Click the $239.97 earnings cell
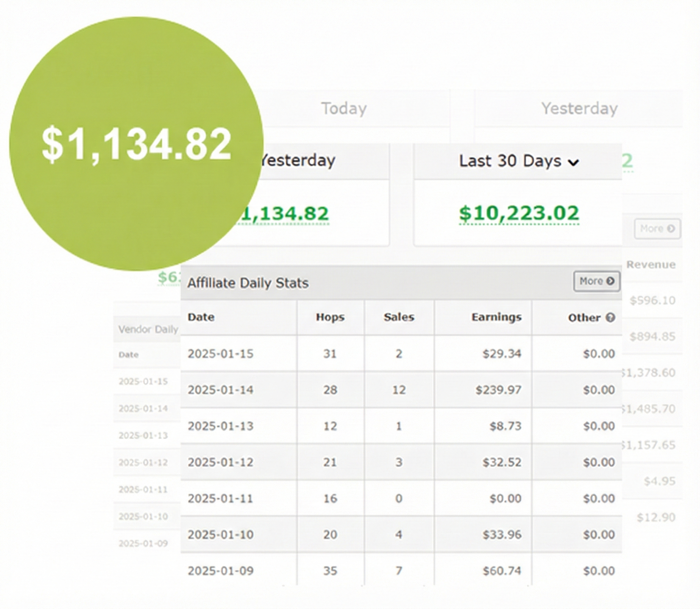 [x=498, y=390]
